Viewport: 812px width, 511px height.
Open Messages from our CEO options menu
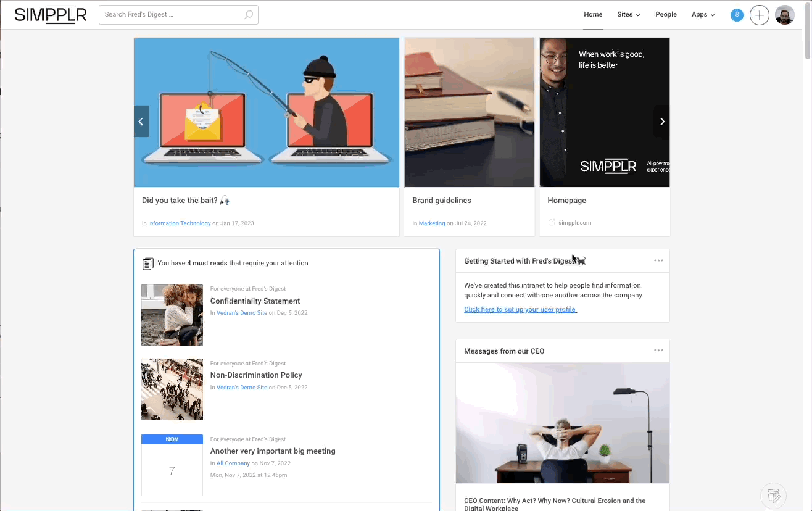coord(658,351)
